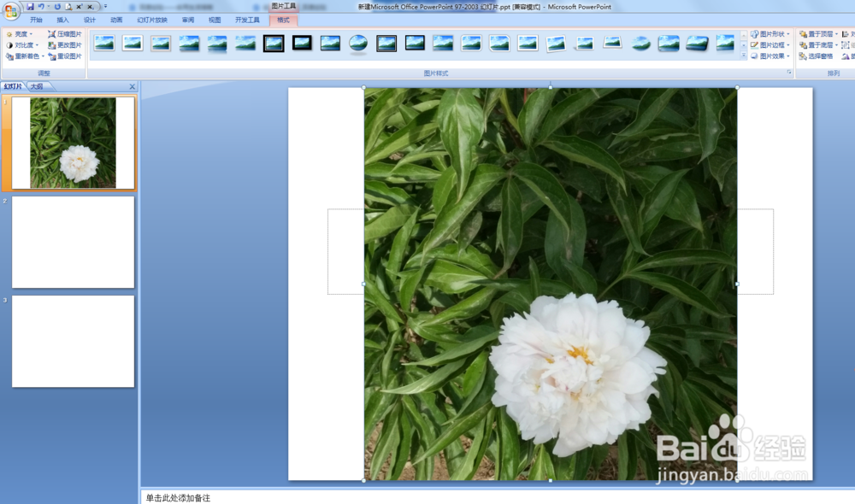Open the Office button menu
The image size is (855, 504).
tap(10, 10)
